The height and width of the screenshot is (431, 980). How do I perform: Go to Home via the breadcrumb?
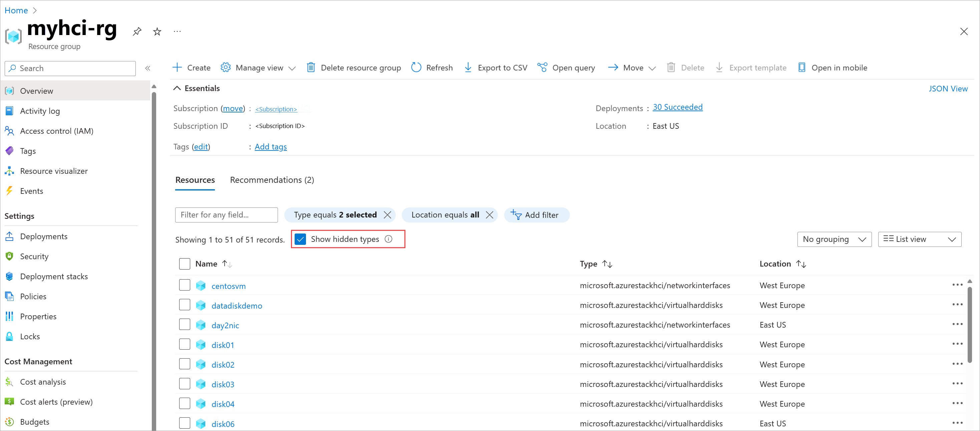click(x=16, y=10)
